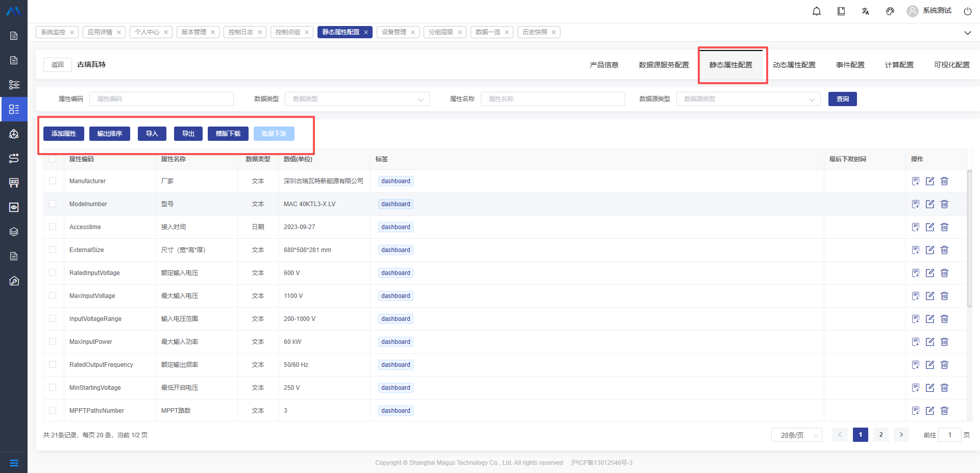Screen dimensions: 980x473
Task: Open the 数据类型 dropdown filter
Action: coord(357,99)
